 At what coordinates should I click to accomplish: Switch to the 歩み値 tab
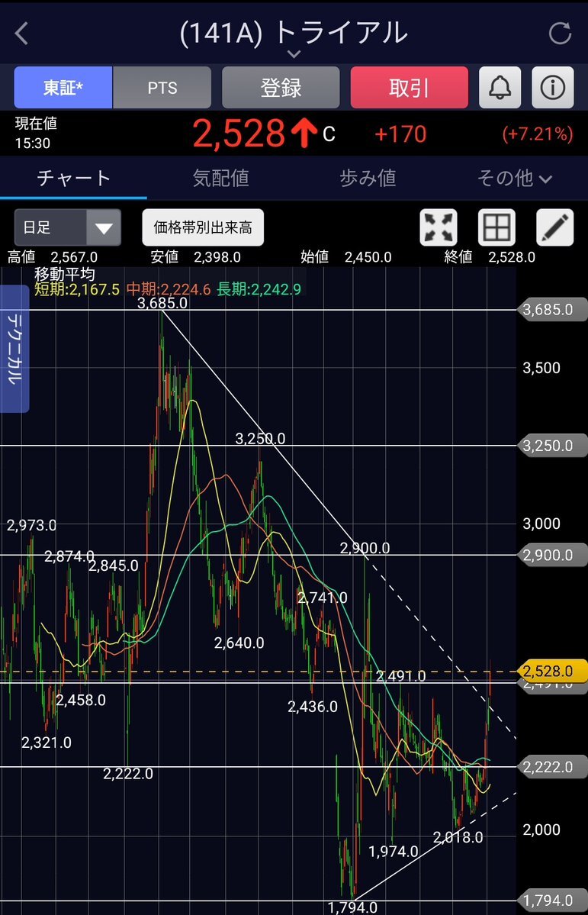368,178
